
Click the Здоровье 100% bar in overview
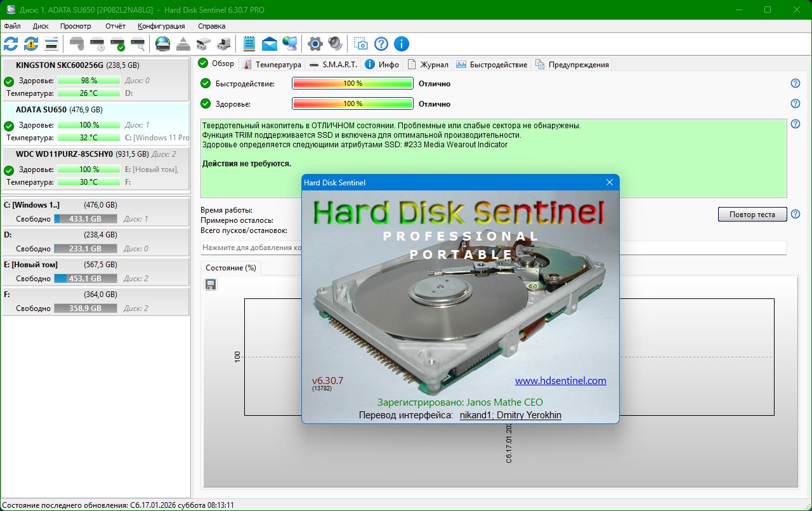click(352, 103)
